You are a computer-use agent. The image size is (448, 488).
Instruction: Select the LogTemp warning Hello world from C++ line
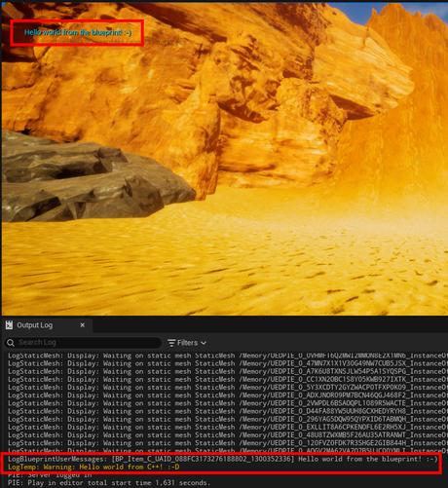click(x=93, y=467)
